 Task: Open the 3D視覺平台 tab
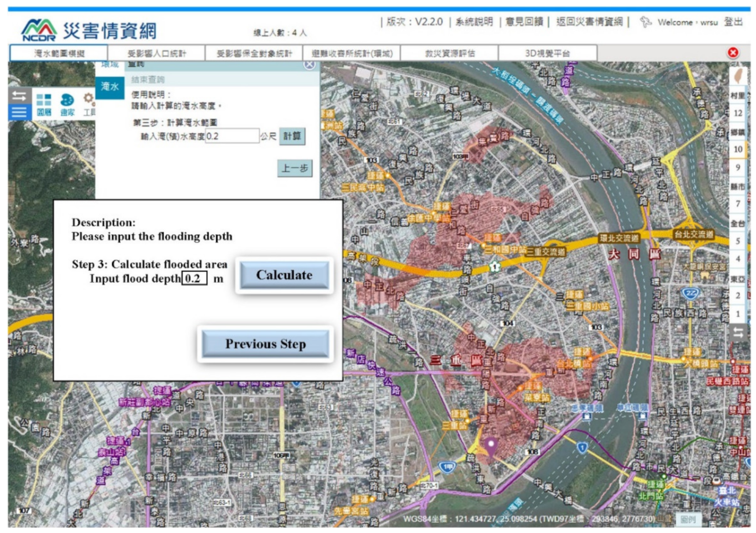tap(547, 53)
